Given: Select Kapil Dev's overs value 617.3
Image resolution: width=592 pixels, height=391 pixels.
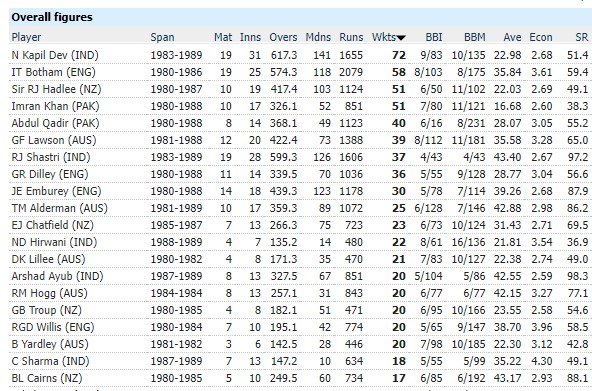Looking at the screenshot, I should 284,55.
